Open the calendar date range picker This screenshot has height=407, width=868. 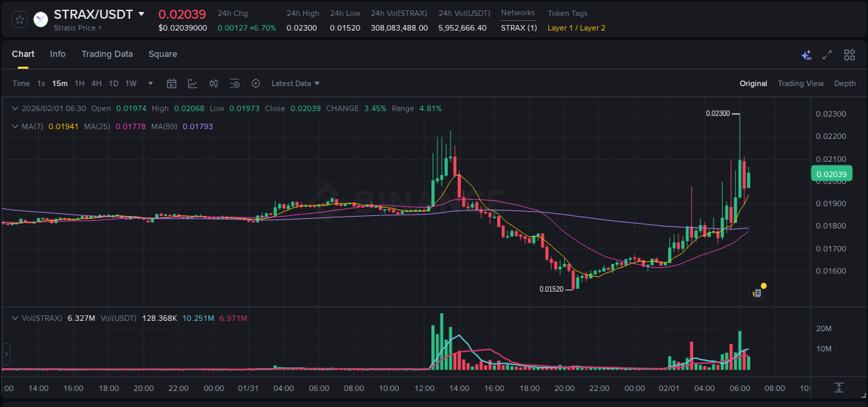tap(172, 83)
